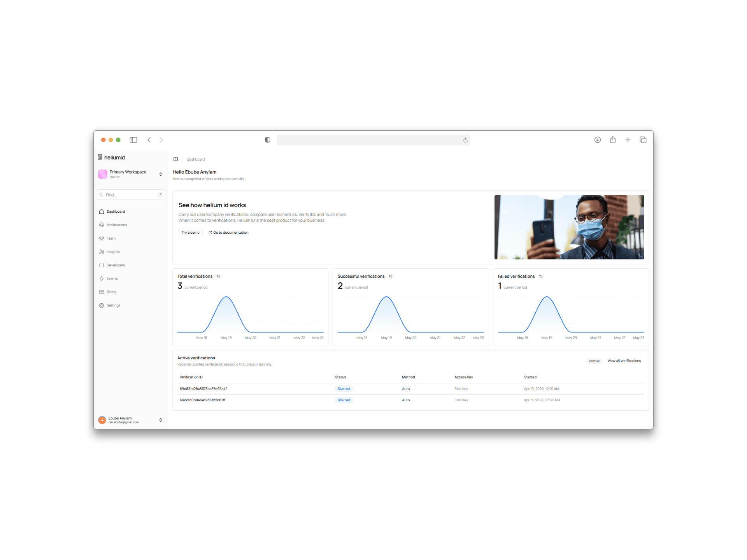Click the Access Key column header
This screenshot has height=560, width=747.
point(464,377)
